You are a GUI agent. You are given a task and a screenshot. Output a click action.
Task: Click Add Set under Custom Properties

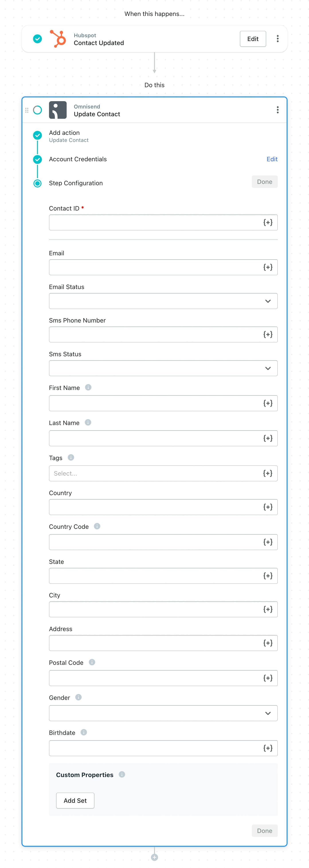pos(75,801)
